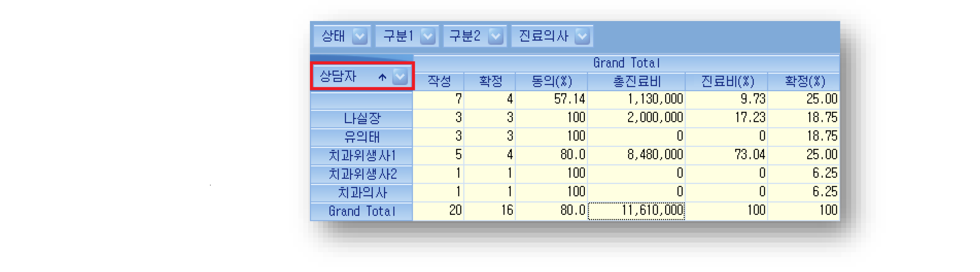Click the 73.04 진료비(%) cell
Screen dimensions: 980x272
pyautogui.click(x=727, y=155)
